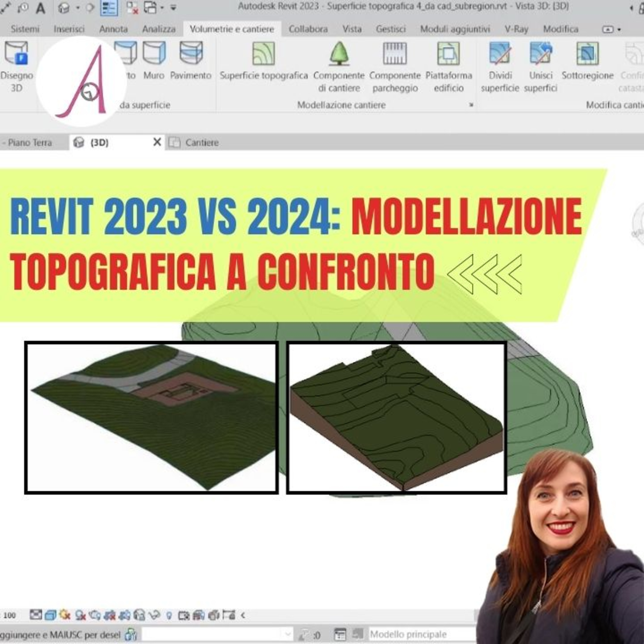
Task: Expand the switch windows dropdown arrow
Action: 162,8
